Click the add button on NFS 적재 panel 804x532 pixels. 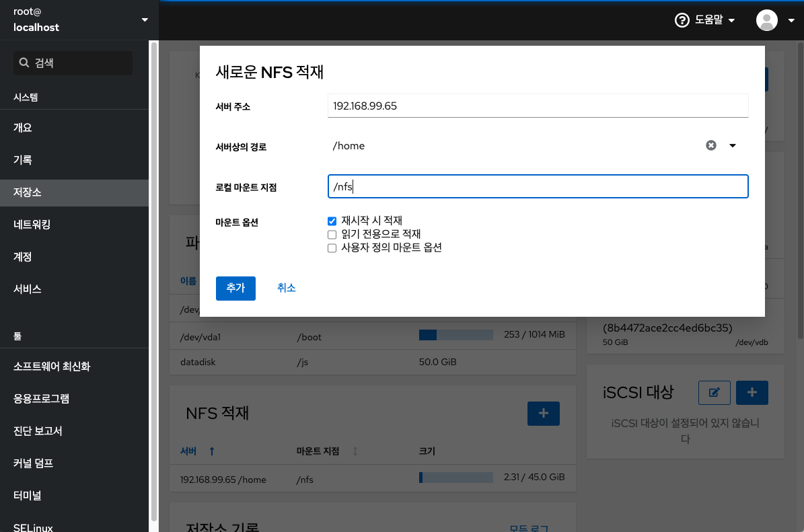tap(543, 413)
